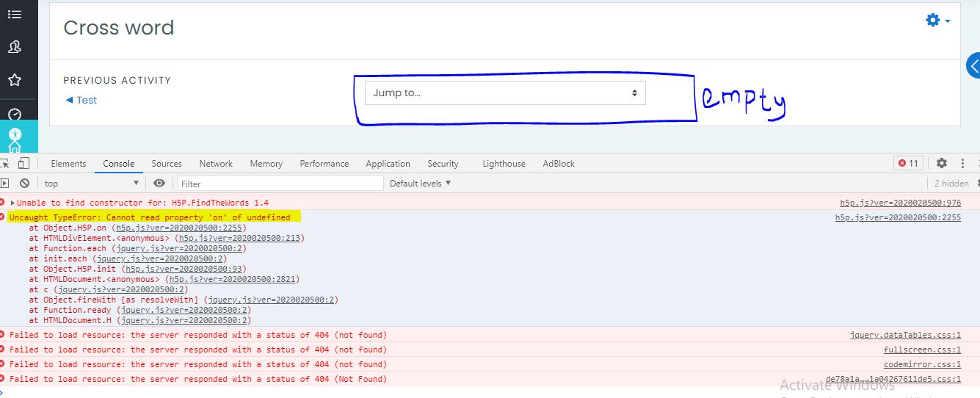
Task: Click error icon beside FindTheWords message
Action: [x=3, y=202]
